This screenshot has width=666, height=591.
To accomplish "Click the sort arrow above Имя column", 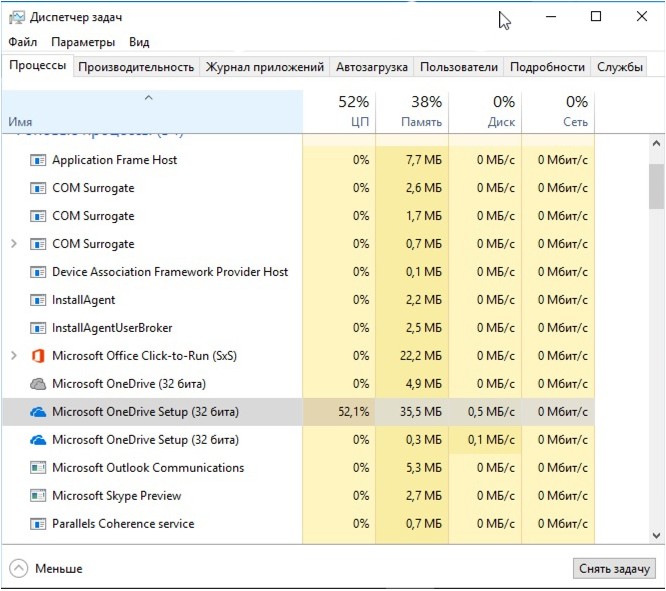I will [148, 98].
